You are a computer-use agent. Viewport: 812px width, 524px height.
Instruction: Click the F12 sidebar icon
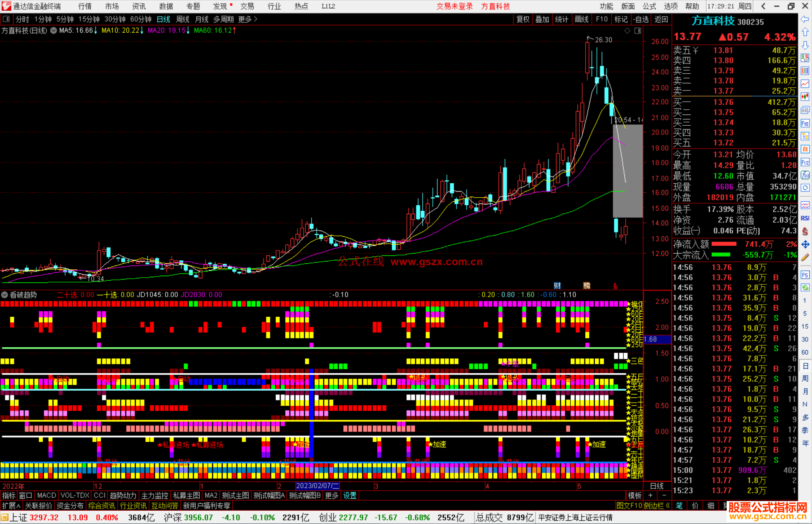tap(805, 162)
